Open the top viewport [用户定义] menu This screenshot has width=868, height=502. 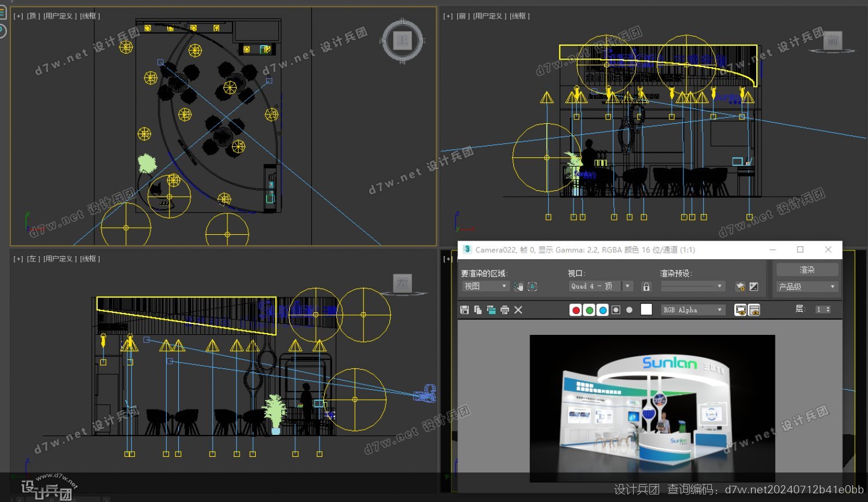(60, 16)
